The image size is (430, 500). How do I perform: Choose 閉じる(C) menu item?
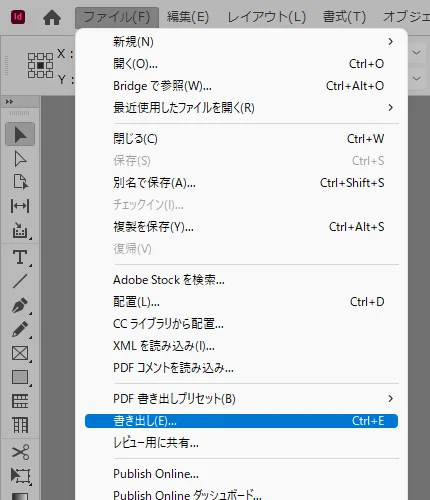[x=241, y=139]
